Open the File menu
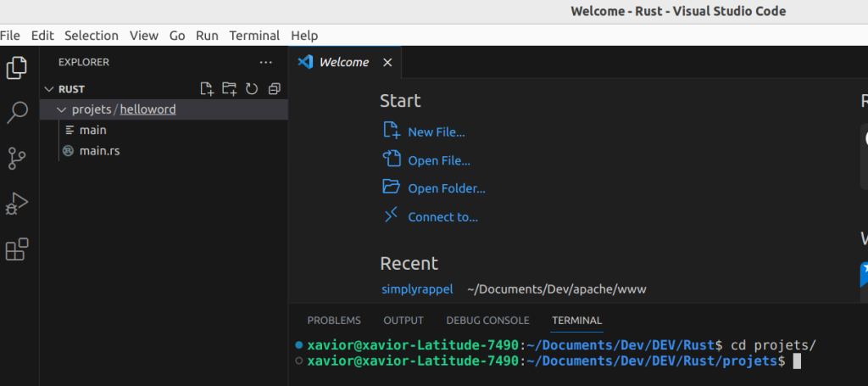 click(x=10, y=36)
